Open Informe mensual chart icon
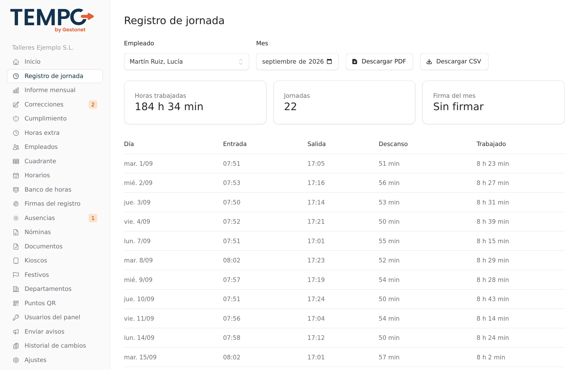The image size is (588, 370). (x=16, y=90)
